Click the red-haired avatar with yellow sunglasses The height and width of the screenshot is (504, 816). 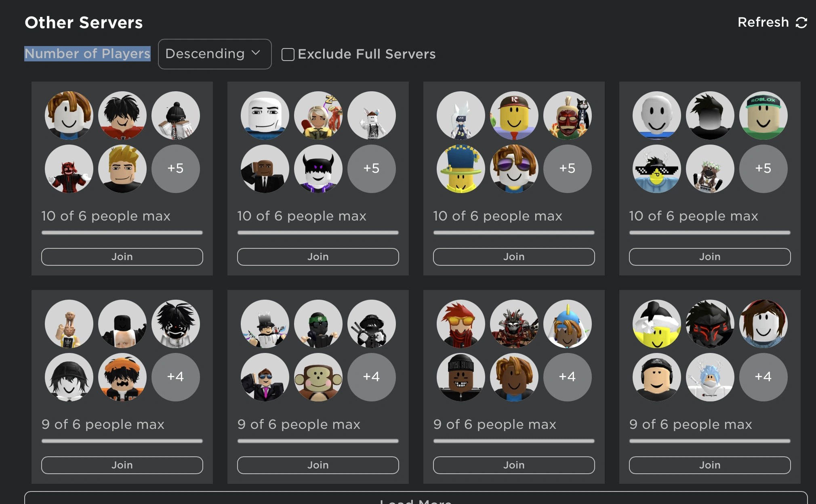(461, 324)
